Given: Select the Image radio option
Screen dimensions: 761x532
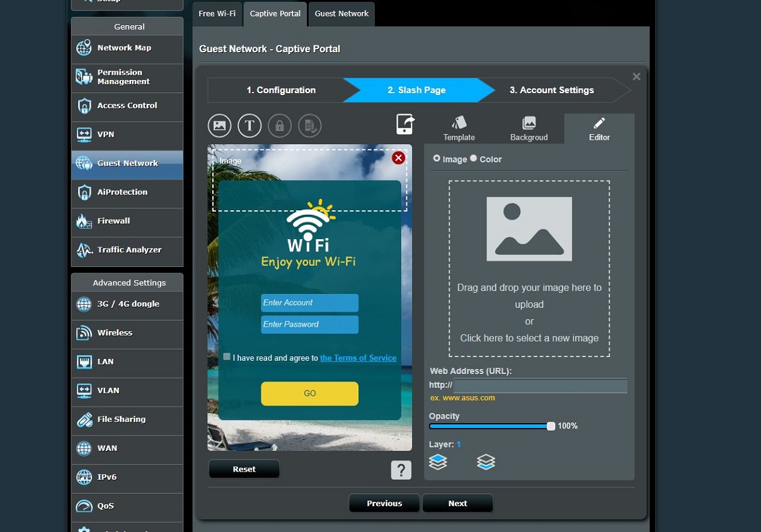Looking at the screenshot, I should tap(437, 159).
